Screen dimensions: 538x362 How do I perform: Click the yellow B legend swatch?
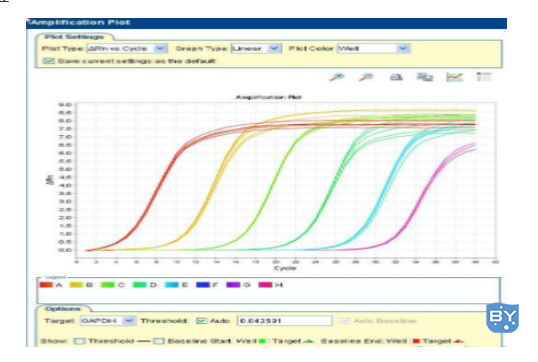coord(76,285)
